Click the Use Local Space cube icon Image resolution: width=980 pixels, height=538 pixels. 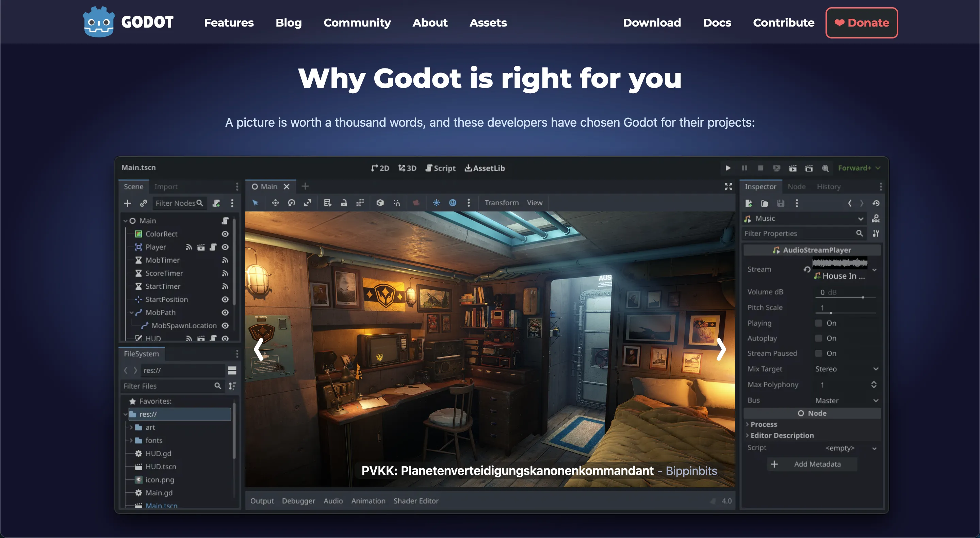tap(380, 203)
